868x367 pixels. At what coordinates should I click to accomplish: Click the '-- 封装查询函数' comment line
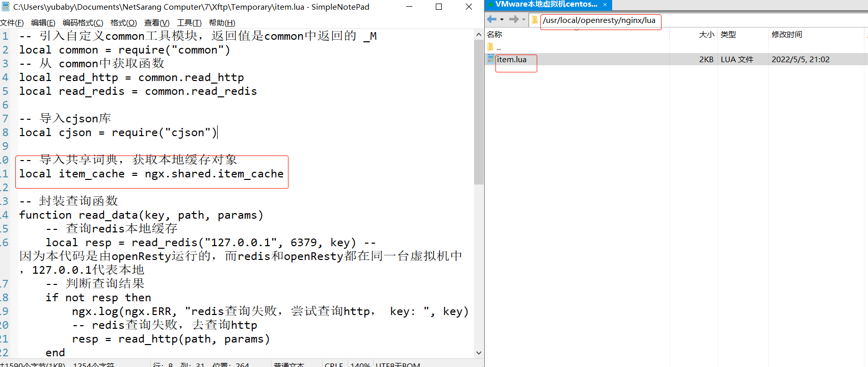(69, 201)
